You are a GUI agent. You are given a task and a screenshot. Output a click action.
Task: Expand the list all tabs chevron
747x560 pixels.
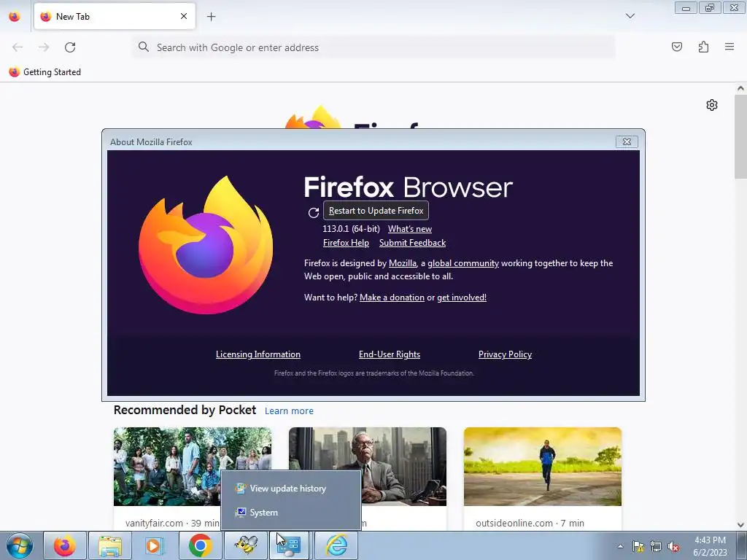[x=630, y=16]
